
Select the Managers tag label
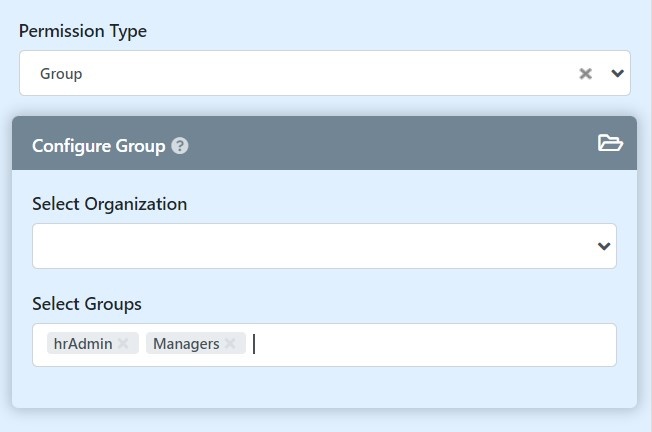[x=186, y=344]
